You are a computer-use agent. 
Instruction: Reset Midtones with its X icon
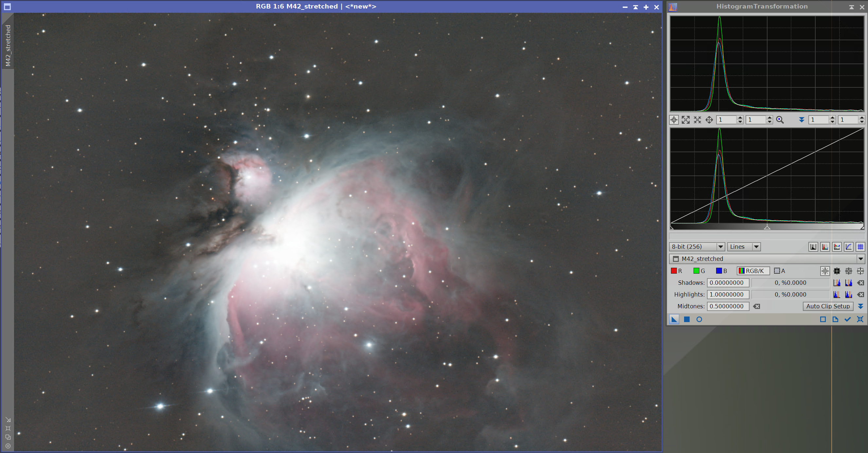(x=756, y=306)
